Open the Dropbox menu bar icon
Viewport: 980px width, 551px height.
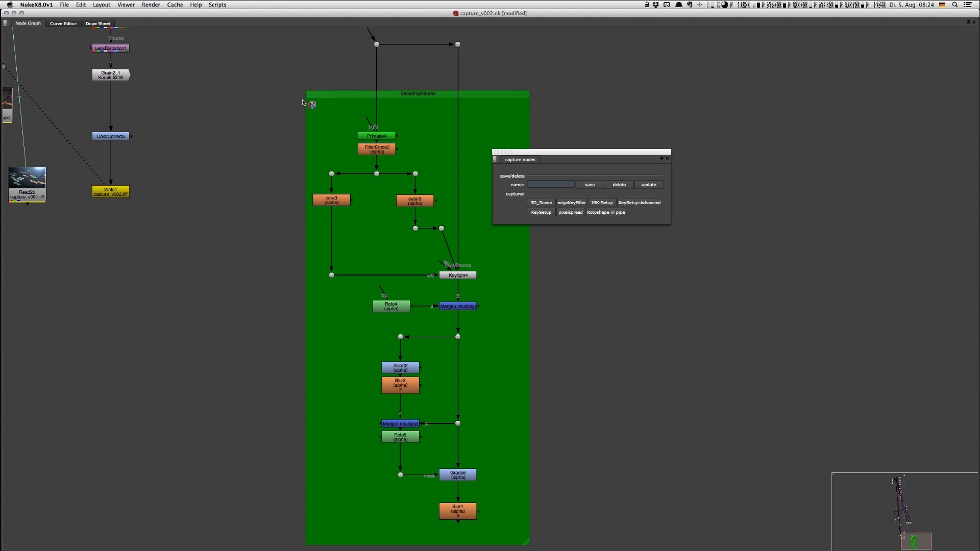click(x=656, y=5)
